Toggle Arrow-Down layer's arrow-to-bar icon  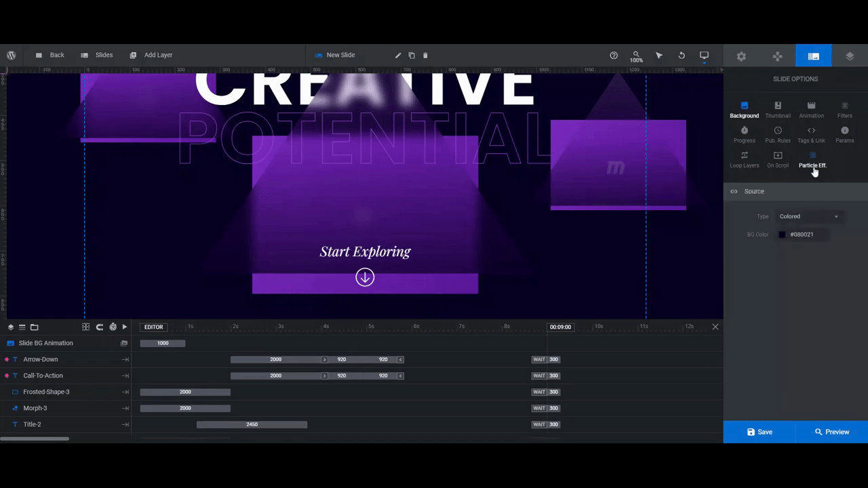[x=125, y=359]
